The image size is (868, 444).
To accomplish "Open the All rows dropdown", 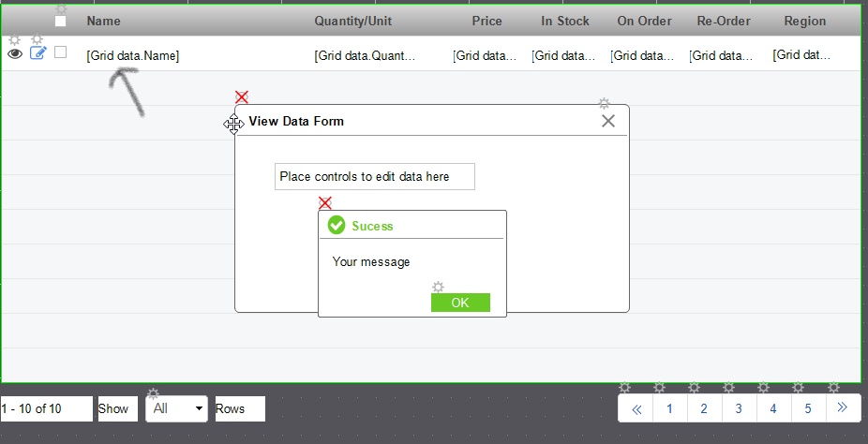I will point(176,409).
